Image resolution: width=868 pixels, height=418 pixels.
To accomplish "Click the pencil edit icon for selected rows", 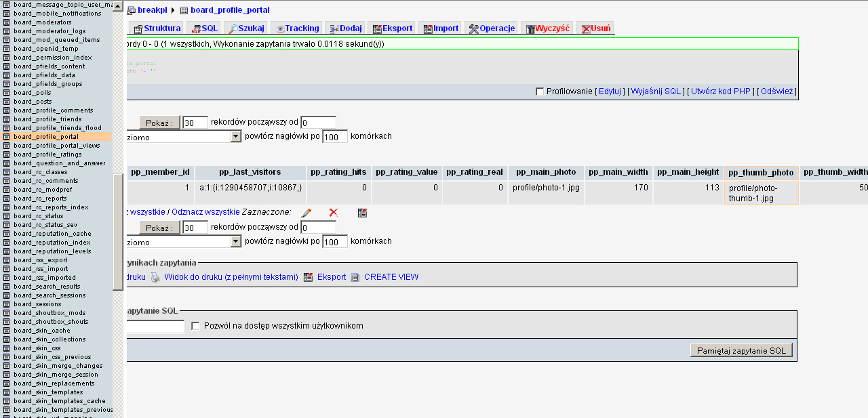I will [x=306, y=213].
